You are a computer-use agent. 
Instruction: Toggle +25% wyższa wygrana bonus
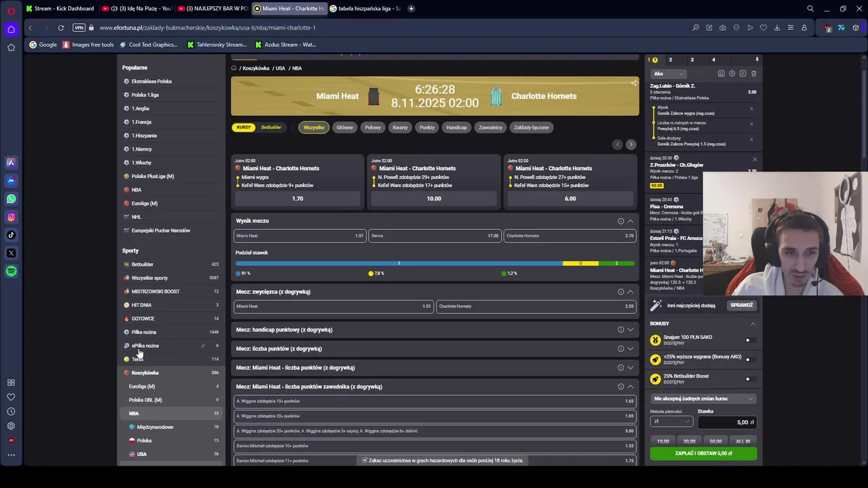[749, 359]
